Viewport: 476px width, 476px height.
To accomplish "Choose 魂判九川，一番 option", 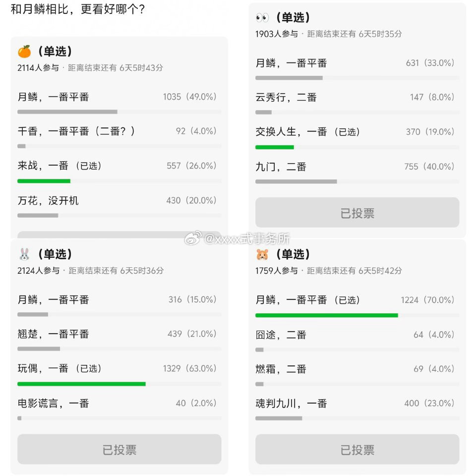I will 291,404.
